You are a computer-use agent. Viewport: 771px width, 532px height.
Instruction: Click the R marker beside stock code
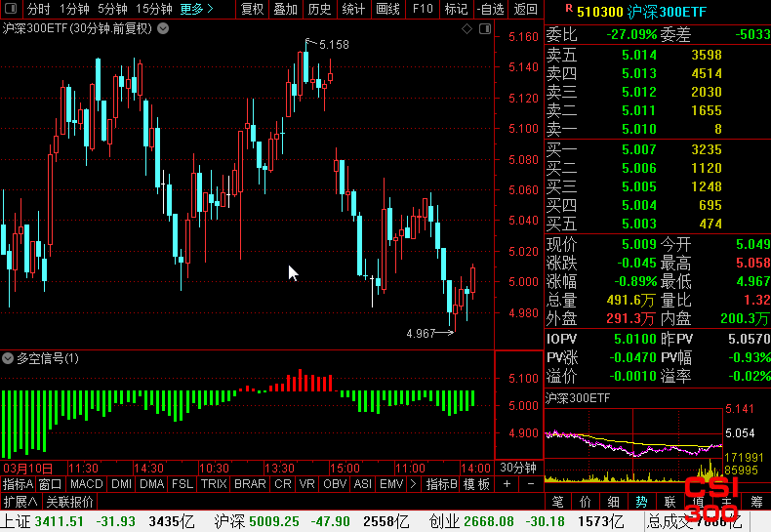(x=569, y=8)
